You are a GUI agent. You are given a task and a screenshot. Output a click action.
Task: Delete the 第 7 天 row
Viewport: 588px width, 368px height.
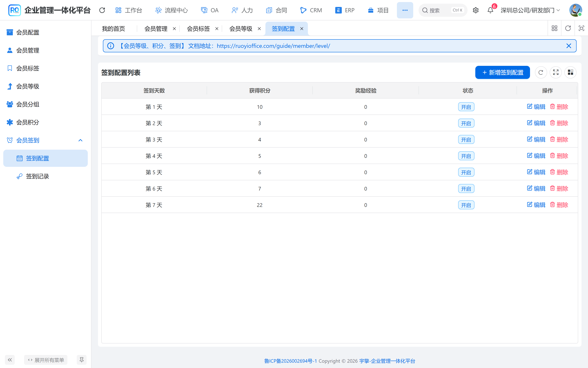(559, 205)
